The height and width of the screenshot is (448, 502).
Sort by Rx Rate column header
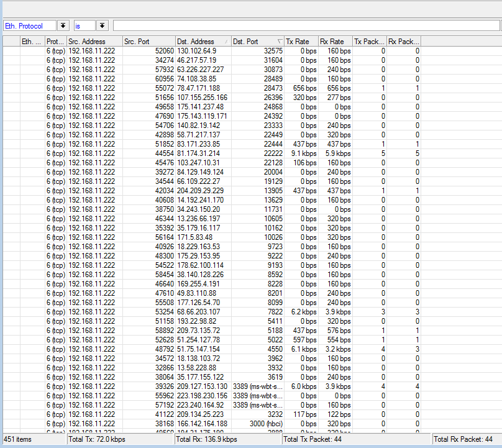click(335, 42)
